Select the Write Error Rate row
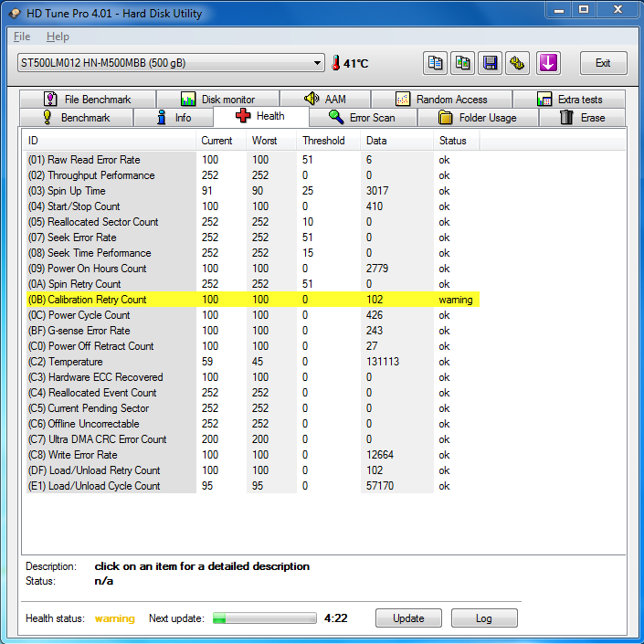Screen dimensions: 644x644 (253, 455)
